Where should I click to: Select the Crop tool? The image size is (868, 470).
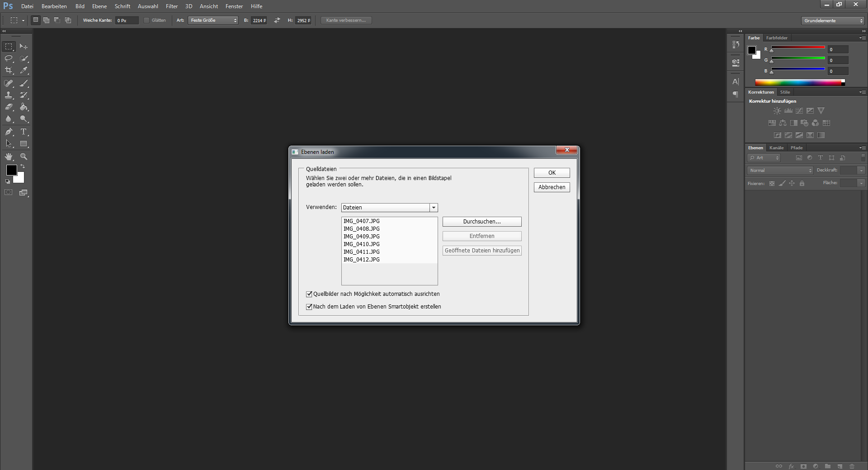coord(9,71)
